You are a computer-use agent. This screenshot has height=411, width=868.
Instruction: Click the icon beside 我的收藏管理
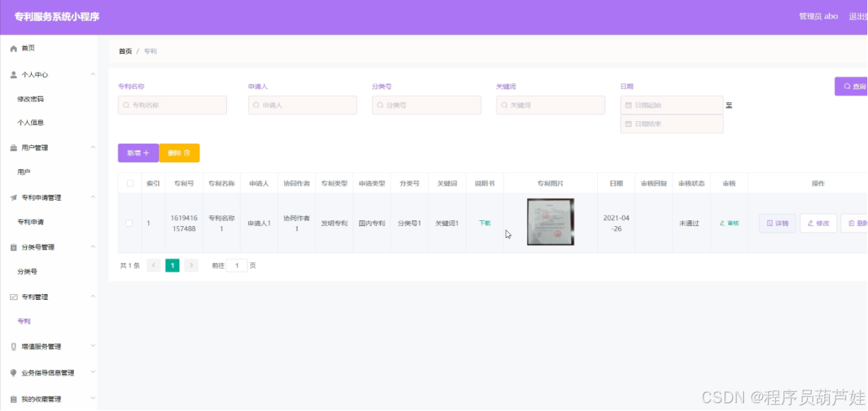13,399
